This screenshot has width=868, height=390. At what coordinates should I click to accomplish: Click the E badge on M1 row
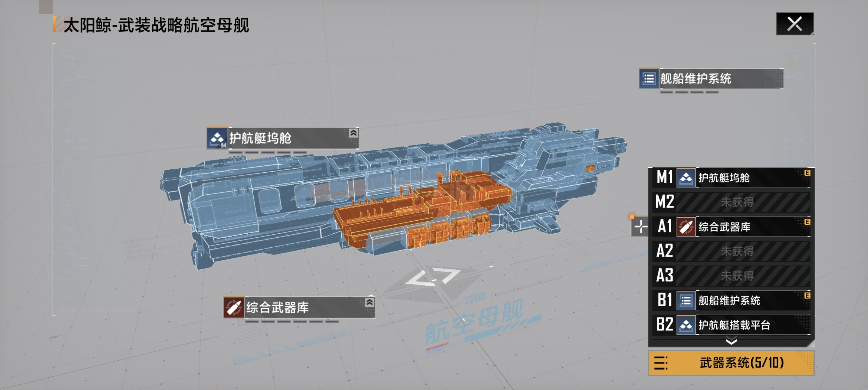[x=807, y=173]
